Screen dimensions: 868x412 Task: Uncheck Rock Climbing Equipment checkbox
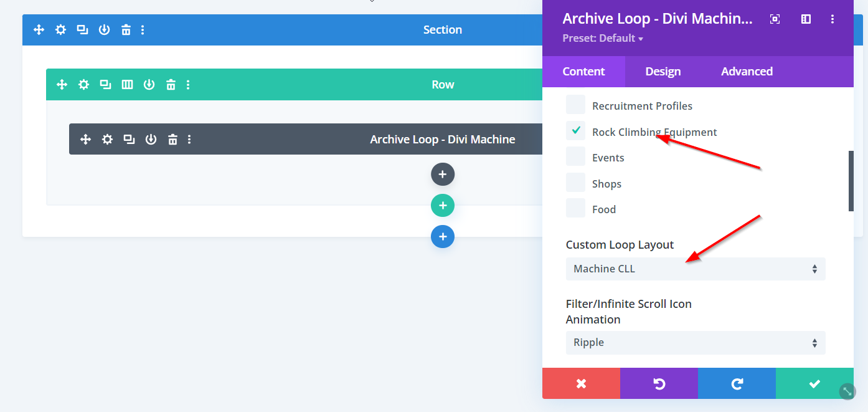pos(575,131)
